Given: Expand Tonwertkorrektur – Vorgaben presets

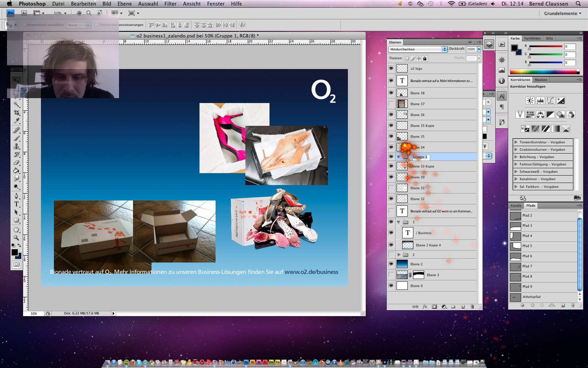Looking at the screenshot, I should 516,142.
